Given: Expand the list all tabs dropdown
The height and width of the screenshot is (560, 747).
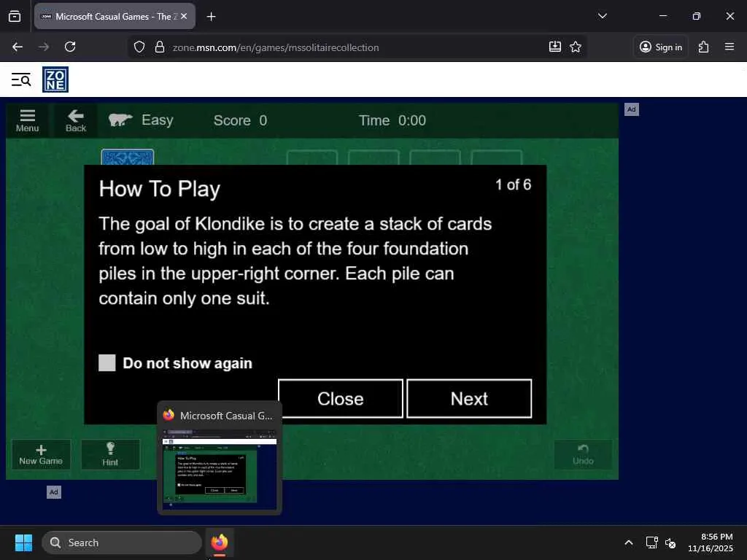Looking at the screenshot, I should [x=603, y=16].
